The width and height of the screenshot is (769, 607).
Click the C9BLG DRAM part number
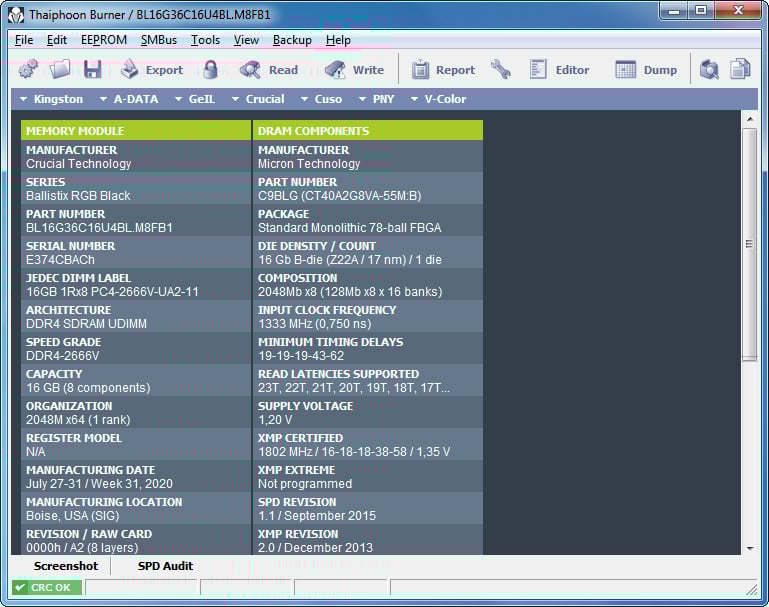339,196
